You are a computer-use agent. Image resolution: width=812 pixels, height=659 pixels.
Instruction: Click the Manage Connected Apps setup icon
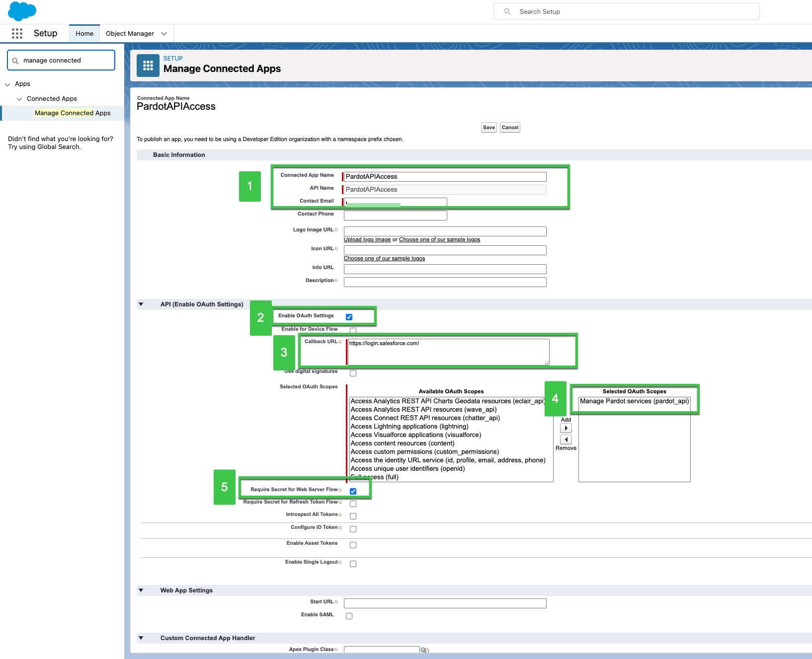[x=148, y=65]
